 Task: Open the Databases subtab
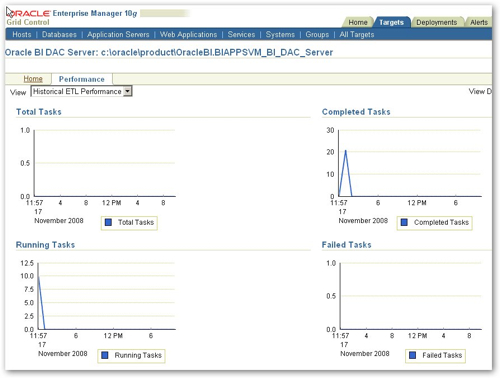click(x=59, y=35)
